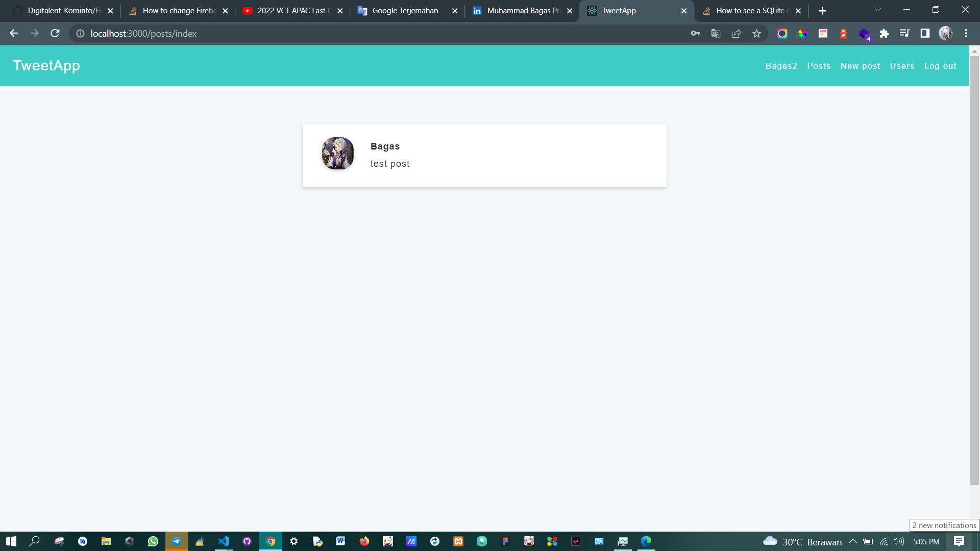This screenshot has width=980, height=551.
Task: Switch to the Google Terjemahan tab
Action: [405, 11]
